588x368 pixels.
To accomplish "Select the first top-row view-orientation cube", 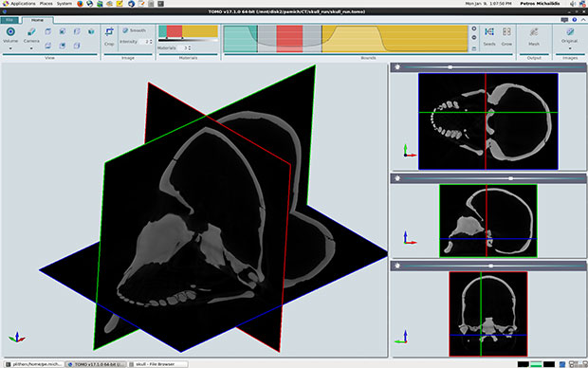I will click(x=48, y=31).
